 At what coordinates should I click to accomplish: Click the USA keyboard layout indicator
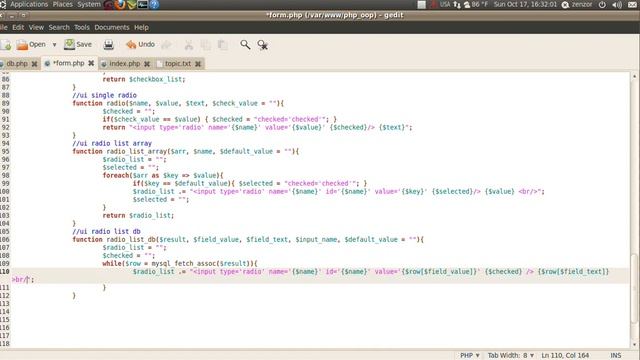pos(445,4)
